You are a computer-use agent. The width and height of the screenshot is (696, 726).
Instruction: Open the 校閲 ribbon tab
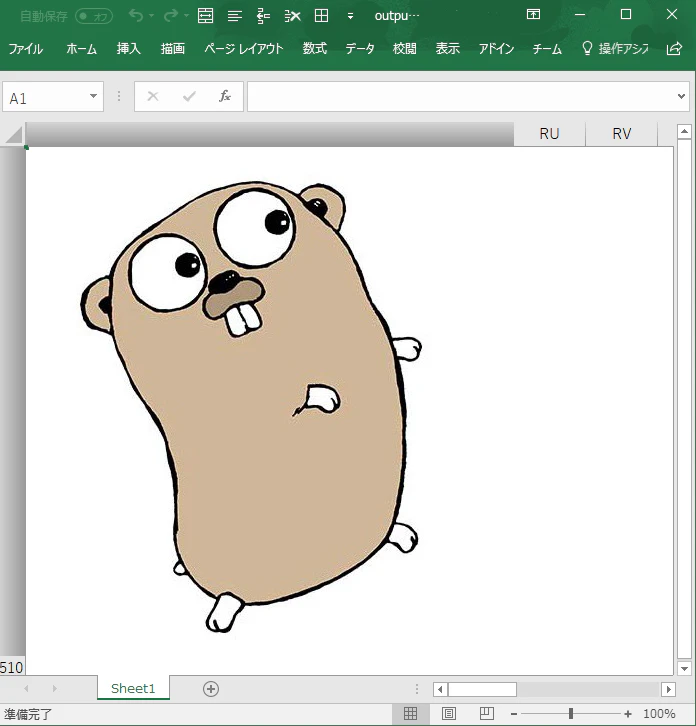click(404, 48)
